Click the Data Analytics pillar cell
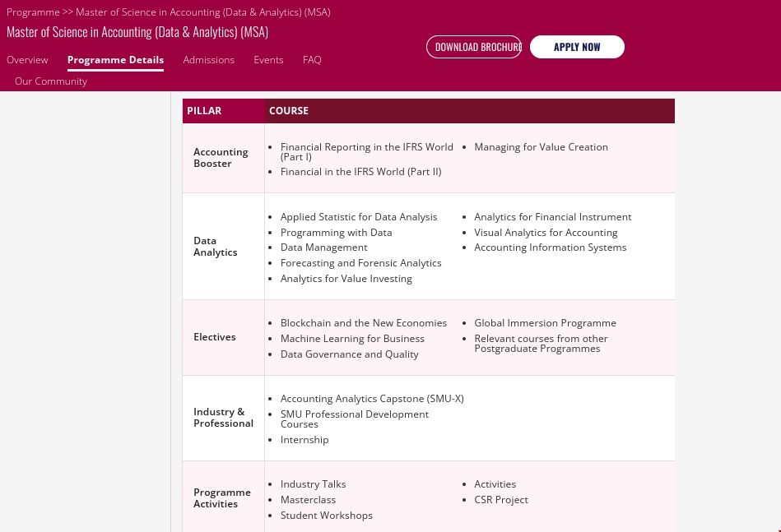 pyautogui.click(x=215, y=247)
